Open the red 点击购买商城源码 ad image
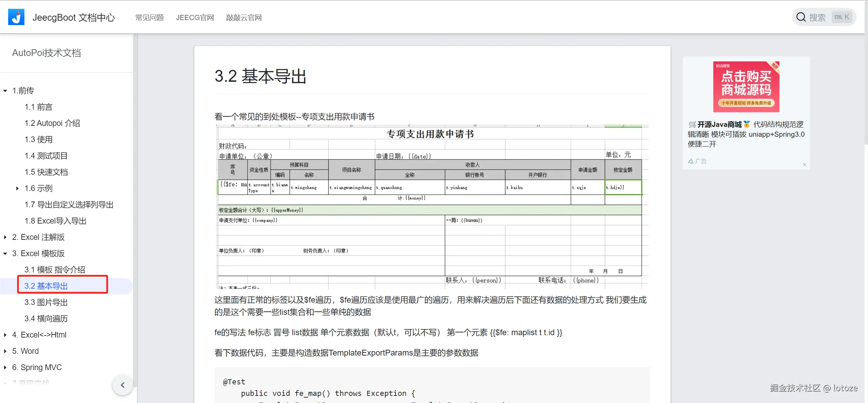This screenshot has height=403, width=868. point(746,87)
